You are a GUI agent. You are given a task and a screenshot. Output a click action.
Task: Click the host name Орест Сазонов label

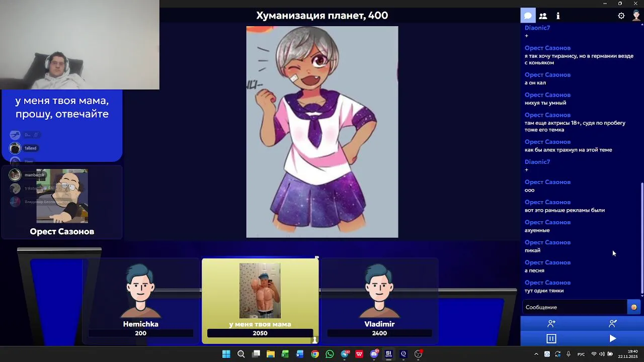62,231
